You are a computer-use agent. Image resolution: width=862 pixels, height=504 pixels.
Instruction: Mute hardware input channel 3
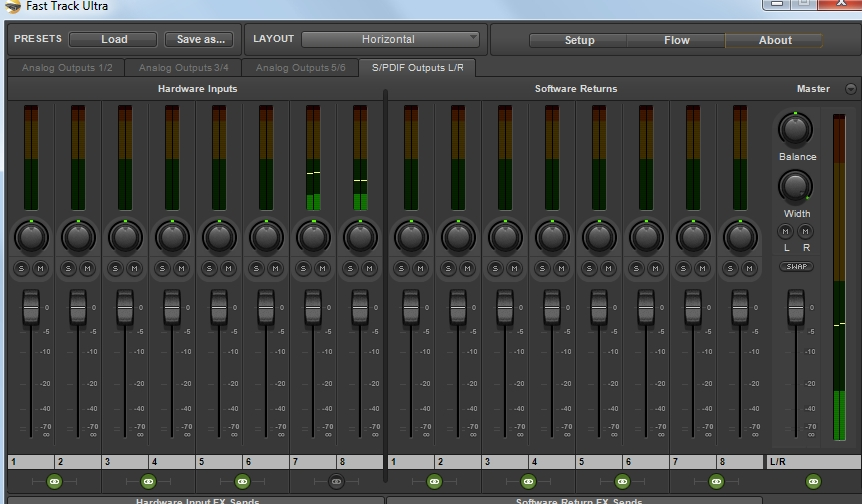[134, 268]
